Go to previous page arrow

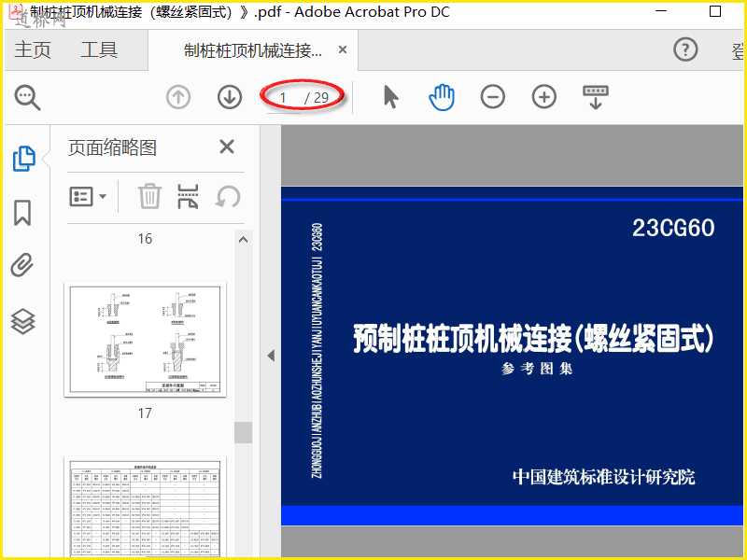tap(178, 97)
